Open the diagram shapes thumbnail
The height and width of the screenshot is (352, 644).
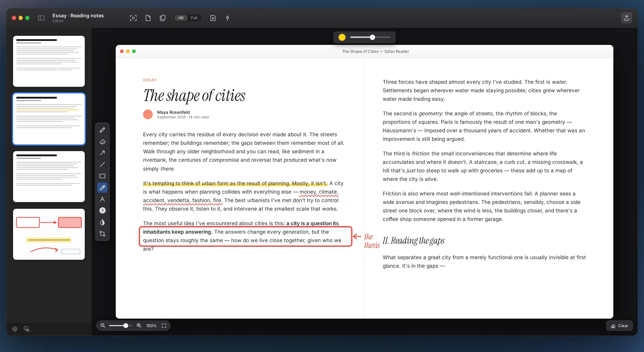pos(49,234)
